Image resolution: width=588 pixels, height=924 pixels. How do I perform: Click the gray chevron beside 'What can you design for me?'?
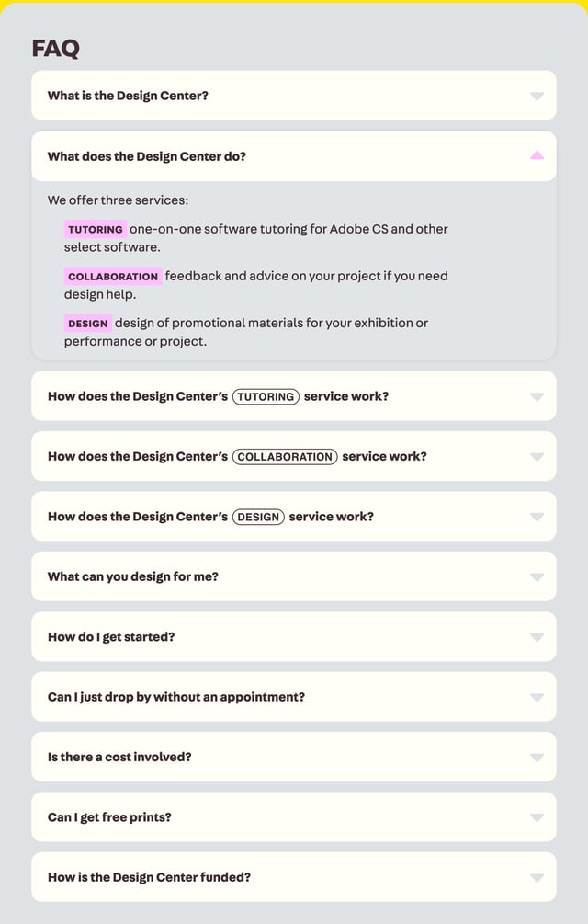point(536,576)
